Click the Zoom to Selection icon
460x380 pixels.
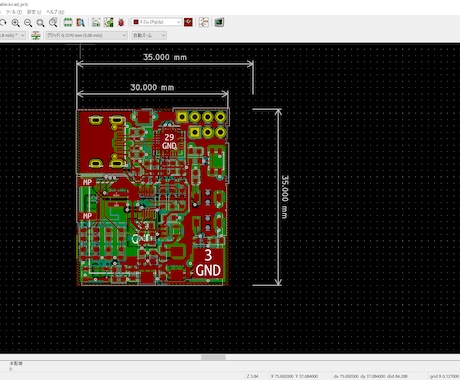53,23
